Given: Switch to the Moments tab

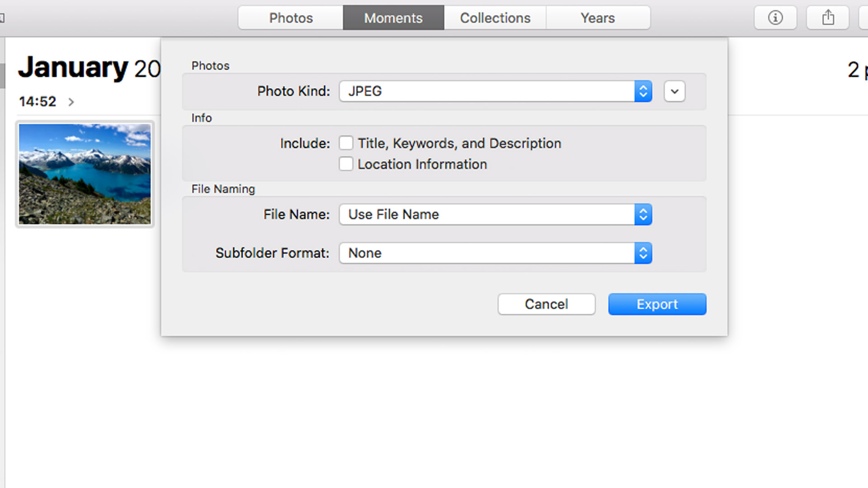Looking at the screenshot, I should (393, 18).
